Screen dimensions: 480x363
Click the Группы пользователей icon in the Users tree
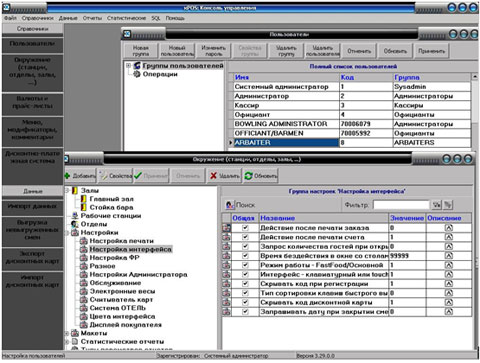click(137, 66)
